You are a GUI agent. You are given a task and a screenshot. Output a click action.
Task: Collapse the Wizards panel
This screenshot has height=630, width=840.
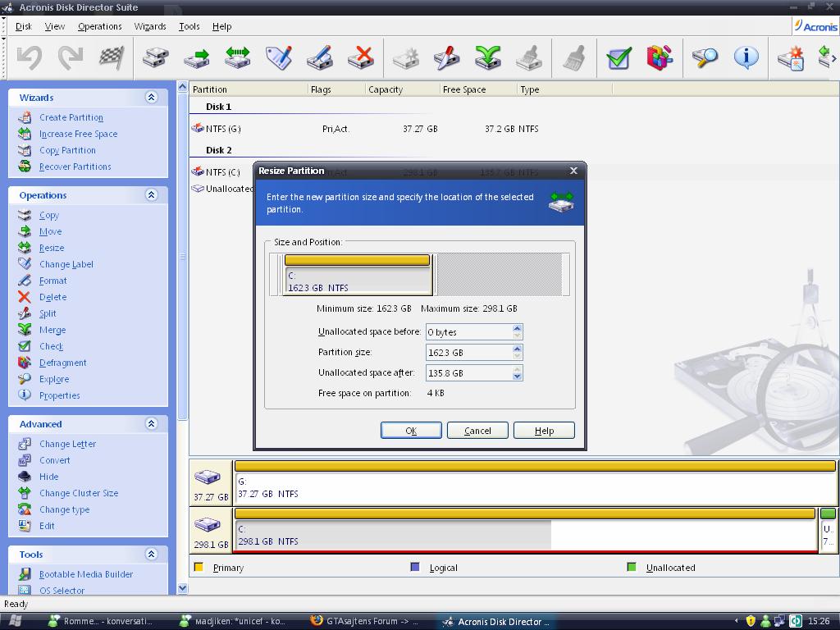(x=151, y=97)
